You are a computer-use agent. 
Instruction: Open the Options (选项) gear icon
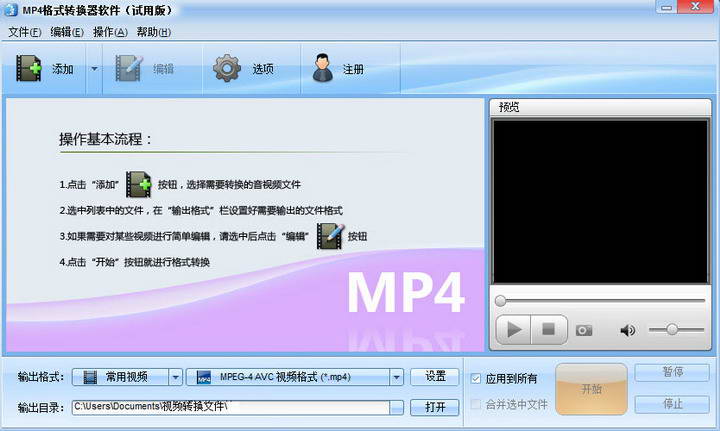[228, 69]
